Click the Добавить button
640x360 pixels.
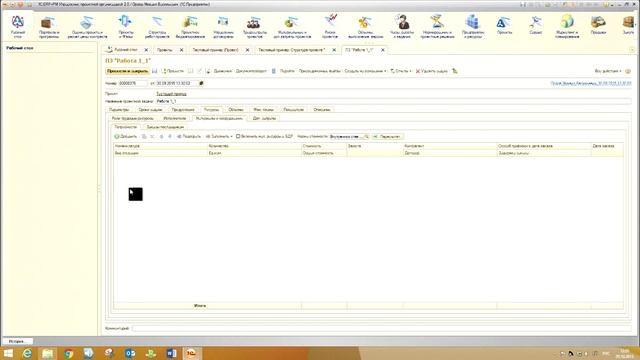(126, 136)
